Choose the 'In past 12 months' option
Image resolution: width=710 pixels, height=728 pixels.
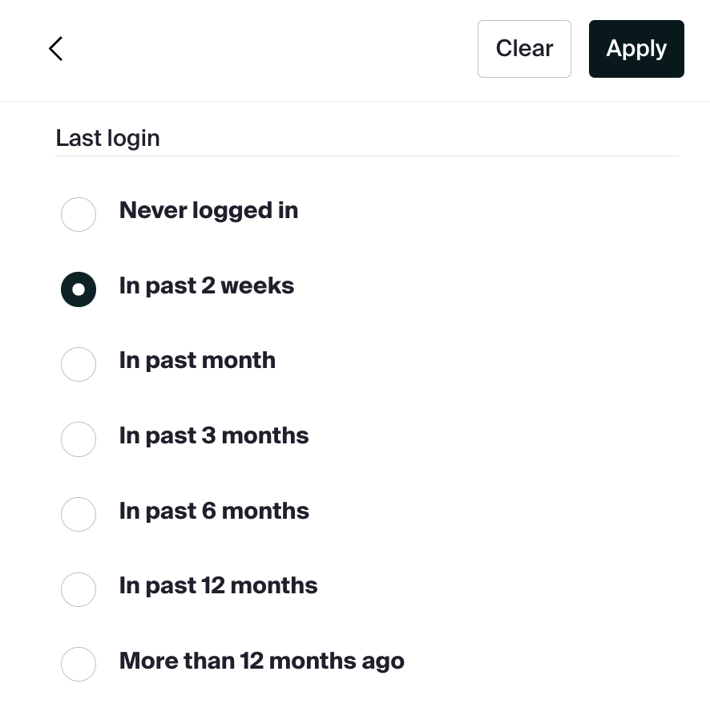point(79,589)
